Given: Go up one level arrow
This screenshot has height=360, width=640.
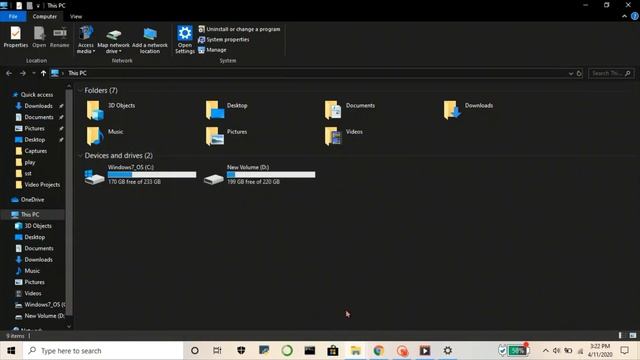Looking at the screenshot, I should click(x=43, y=73).
